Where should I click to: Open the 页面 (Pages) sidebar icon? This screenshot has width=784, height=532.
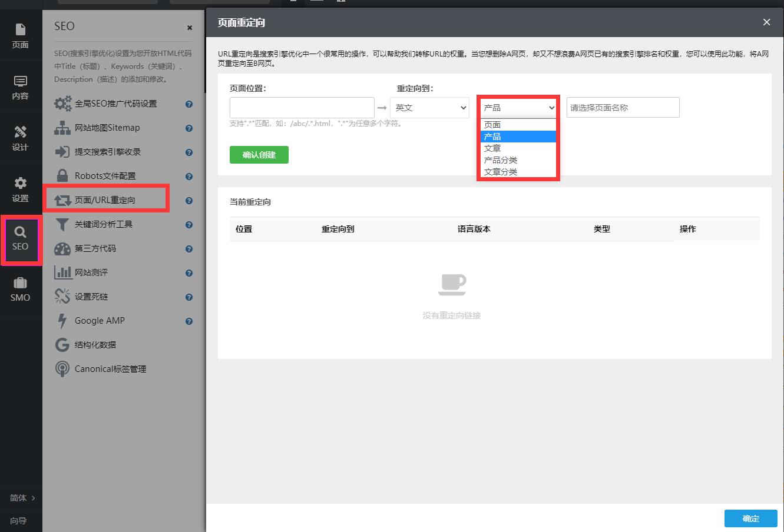21,35
